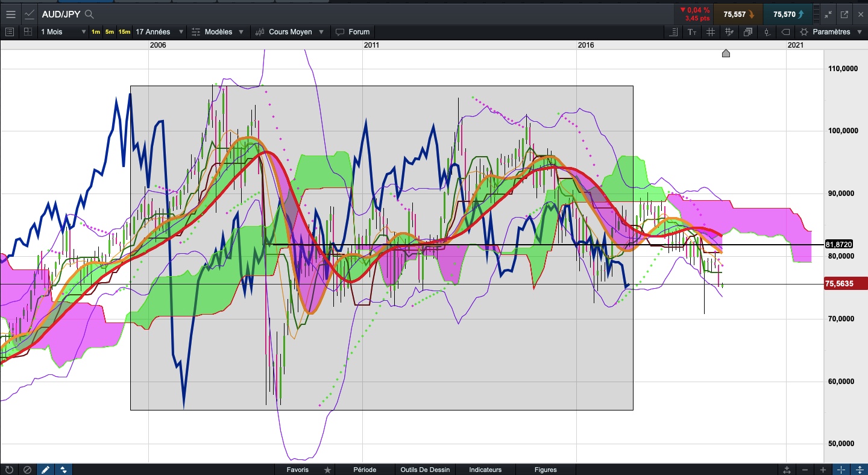Screen dimensions: 868x475
Task: Open the Période tab
Action: (x=365, y=470)
